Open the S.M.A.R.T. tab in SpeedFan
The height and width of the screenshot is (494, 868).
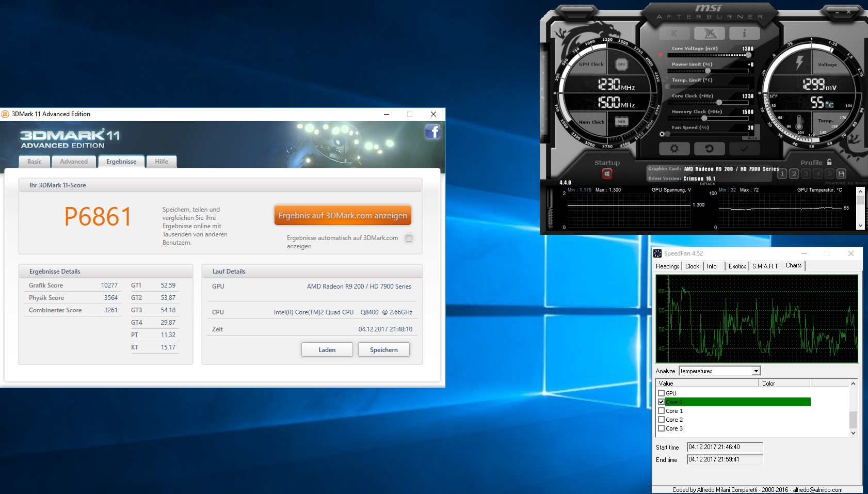pyautogui.click(x=766, y=266)
